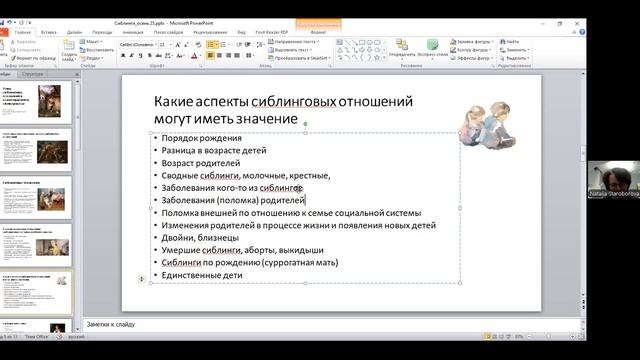Select the five-point star shape
Viewport: 640px width, 360px height.
click(377, 58)
